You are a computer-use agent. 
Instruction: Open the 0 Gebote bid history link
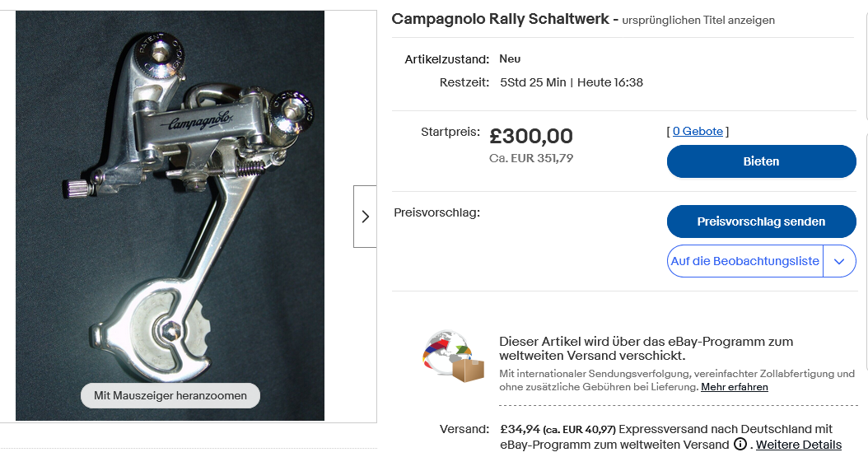(x=698, y=132)
